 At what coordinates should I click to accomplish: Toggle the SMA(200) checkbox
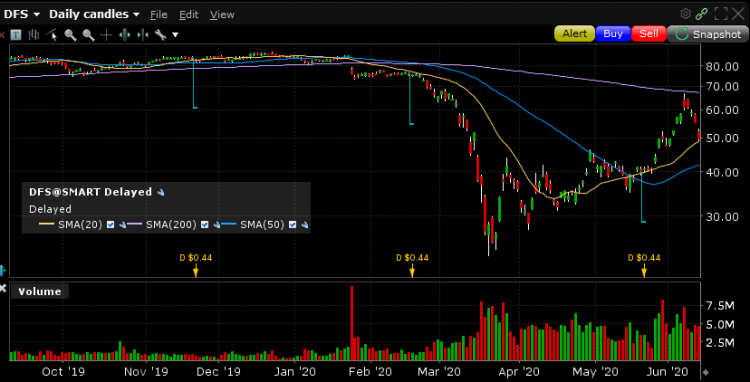click(x=205, y=225)
